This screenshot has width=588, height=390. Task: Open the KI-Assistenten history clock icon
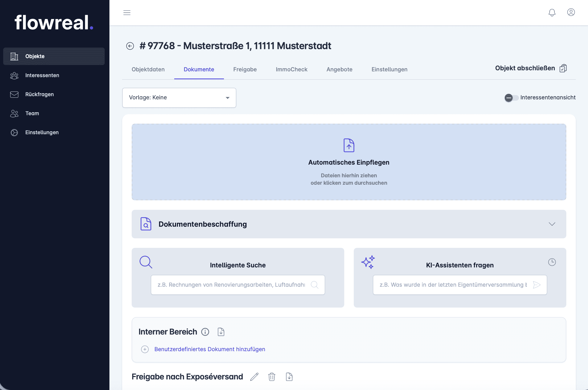(552, 262)
